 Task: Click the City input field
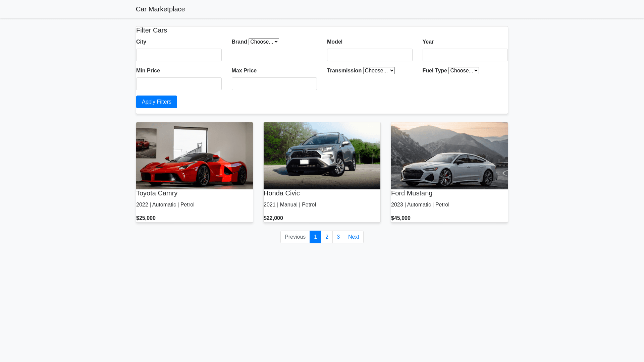click(179, 55)
